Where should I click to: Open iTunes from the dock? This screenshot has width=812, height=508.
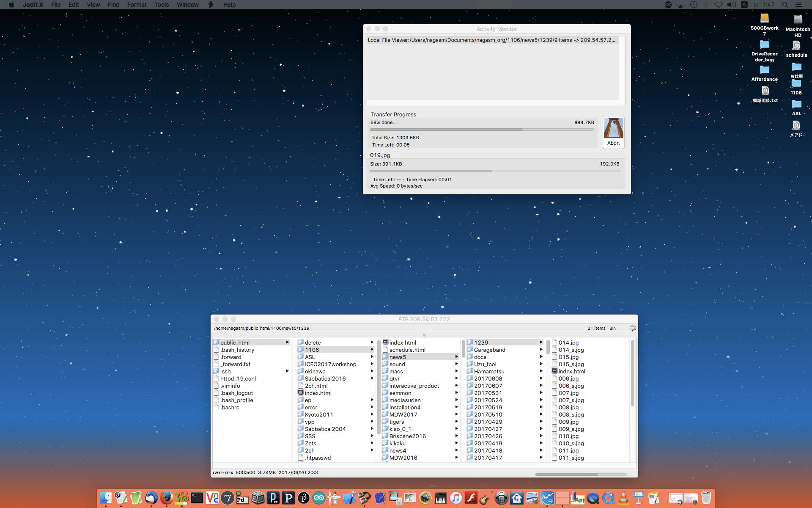455,498
